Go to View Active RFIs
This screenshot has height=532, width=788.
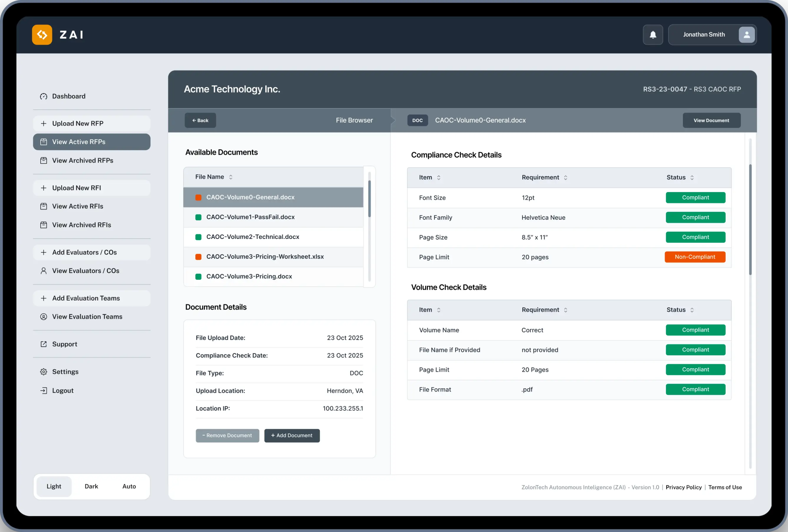click(x=78, y=206)
